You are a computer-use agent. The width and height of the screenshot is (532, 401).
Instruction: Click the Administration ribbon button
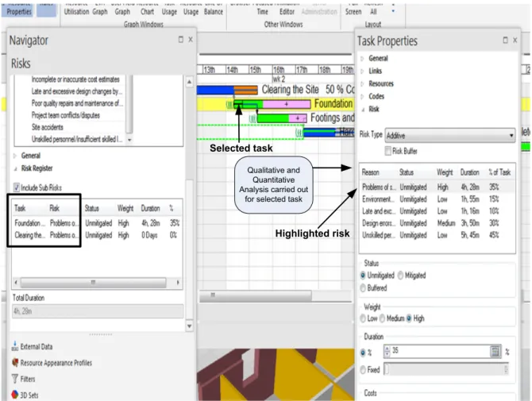click(319, 11)
